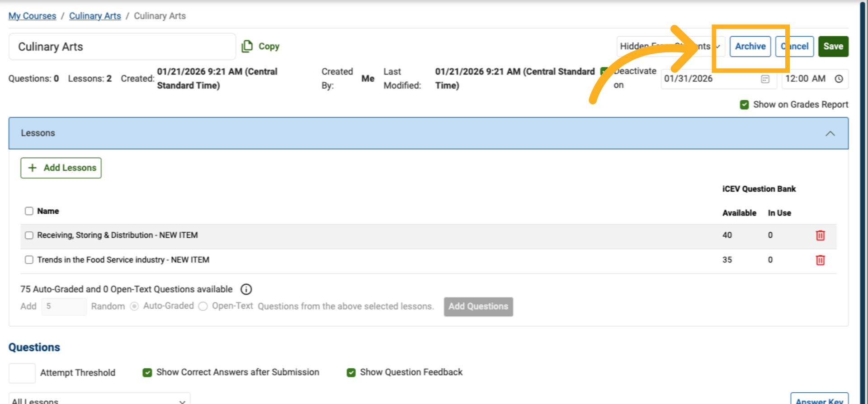This screenshot has height=404, width=868.
Task: Open the info icon beside questions available
Action: coord(246,289)
